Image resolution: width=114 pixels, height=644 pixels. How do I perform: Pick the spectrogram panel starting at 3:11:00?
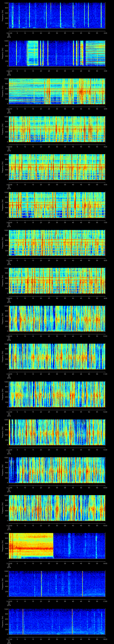tap(57, 394)
